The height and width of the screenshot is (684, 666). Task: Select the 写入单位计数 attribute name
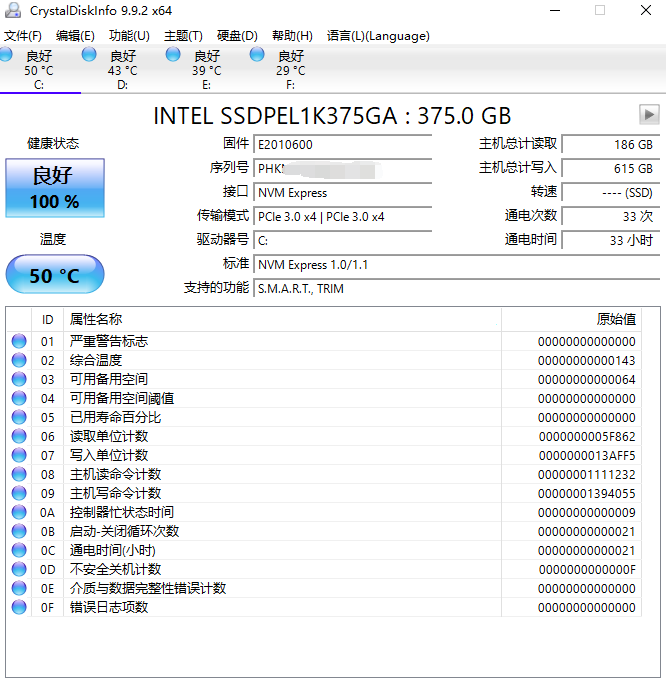click(109, 455)
